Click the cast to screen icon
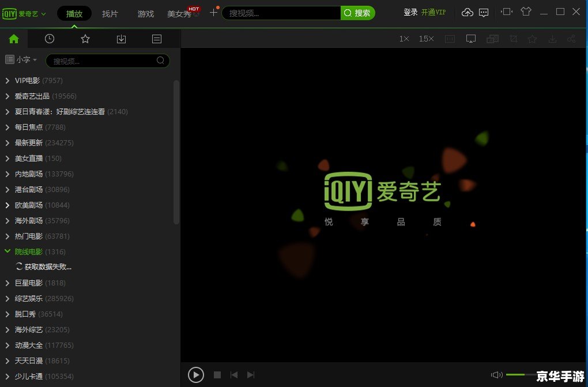Image resolution: width=588 pixels, height=387 pixels. coord(470,39)
